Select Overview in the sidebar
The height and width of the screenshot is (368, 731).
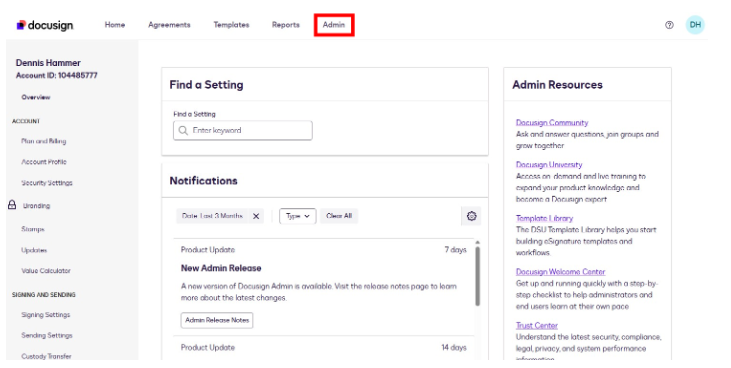pos(36,97)
